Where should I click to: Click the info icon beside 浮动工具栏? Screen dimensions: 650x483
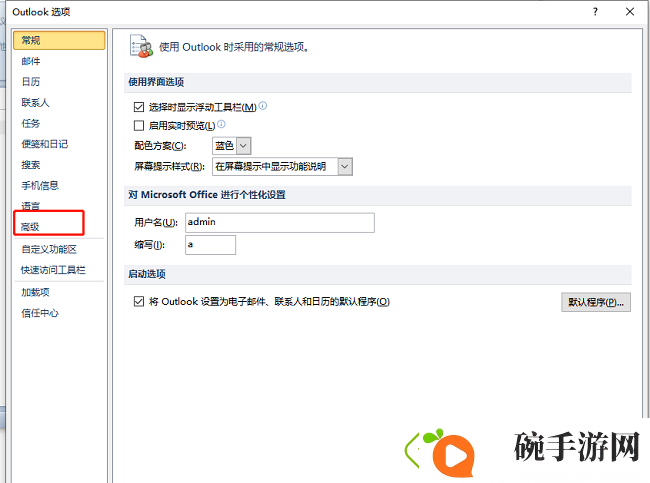263,106
